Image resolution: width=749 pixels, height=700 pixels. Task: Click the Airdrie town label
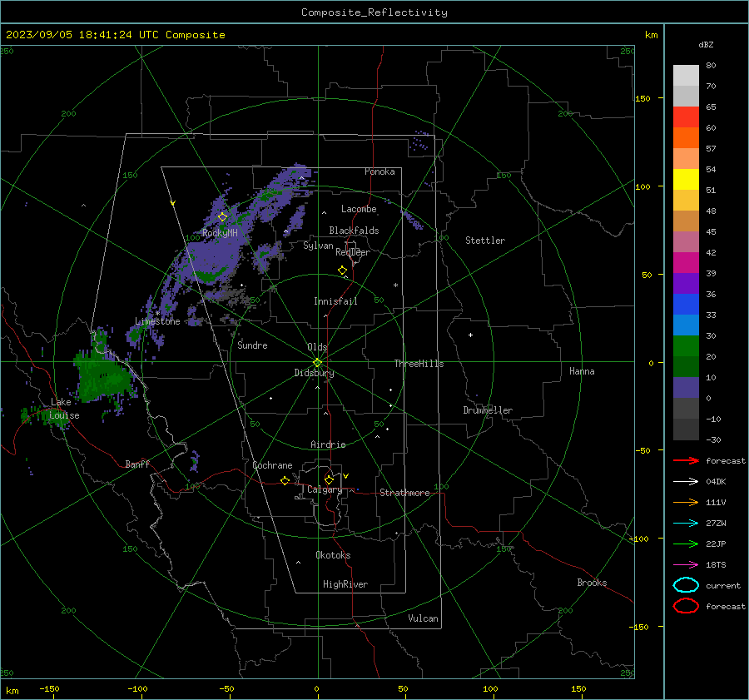(328, 444)
